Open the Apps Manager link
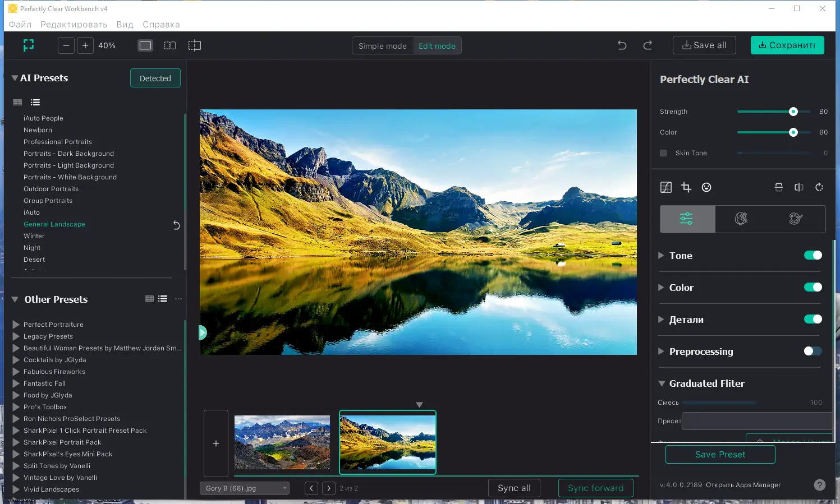Viewport: 840px width, 504px height. coord(743,485)
